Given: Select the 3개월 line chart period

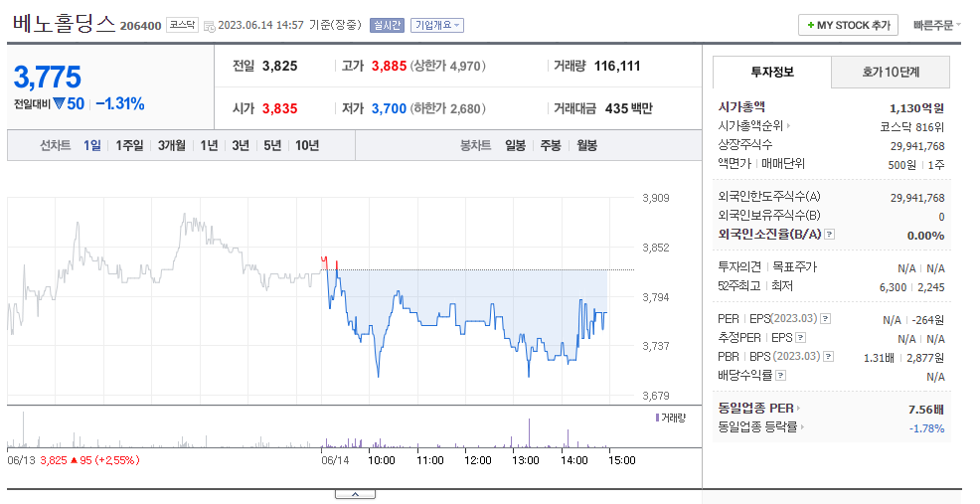Looking at the screenshot, I should click(171, 146).
